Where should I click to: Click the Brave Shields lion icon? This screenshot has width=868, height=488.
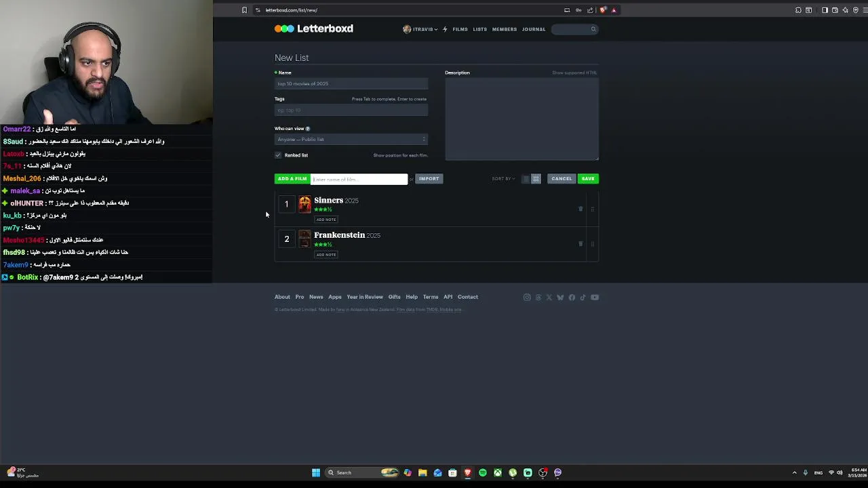(x=603, y=10)
